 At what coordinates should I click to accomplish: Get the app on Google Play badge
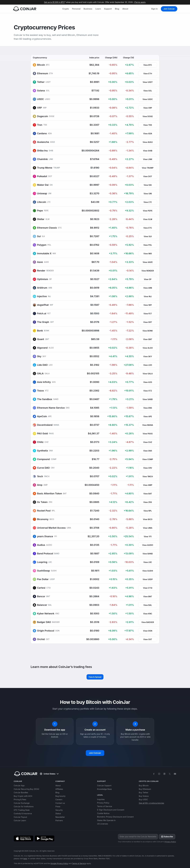(x=45, y=838)
